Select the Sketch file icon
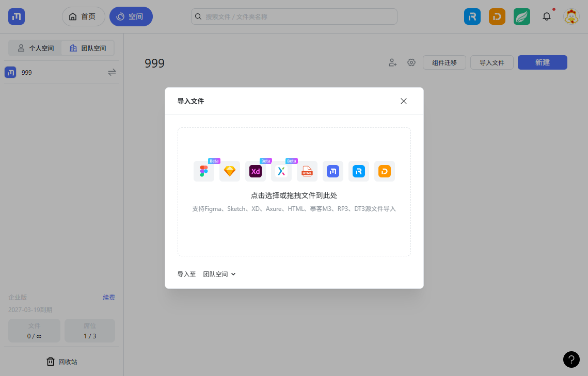Image resolution: width=588 pixels, height=376 pixels. click(x=230, y=171)
